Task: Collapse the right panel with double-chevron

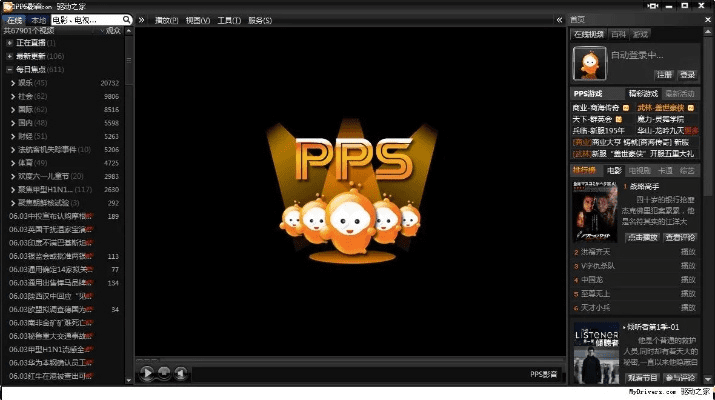Action: (x=560, y=20)
